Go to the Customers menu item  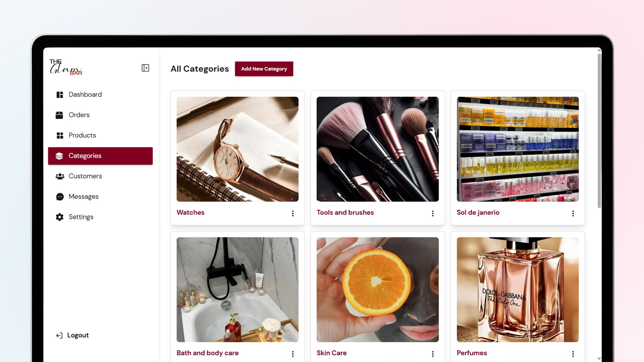coord(100,176)
